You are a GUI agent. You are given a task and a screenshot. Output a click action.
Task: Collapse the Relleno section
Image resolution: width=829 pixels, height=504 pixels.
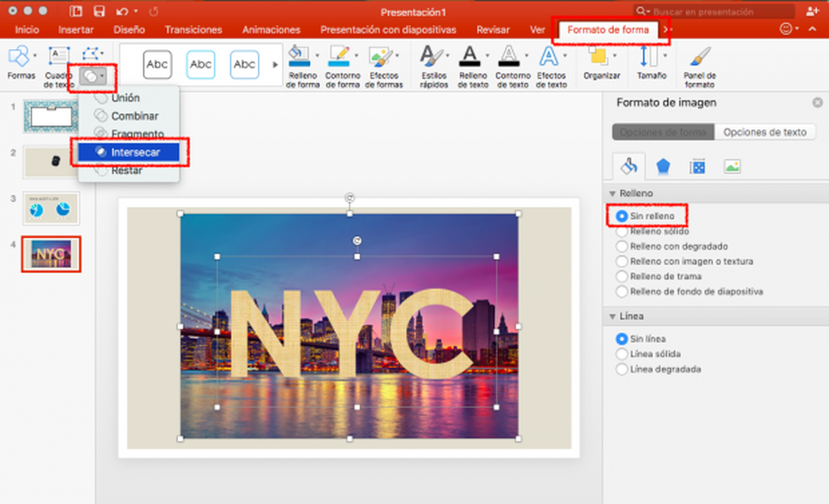[x=612, y=194]
